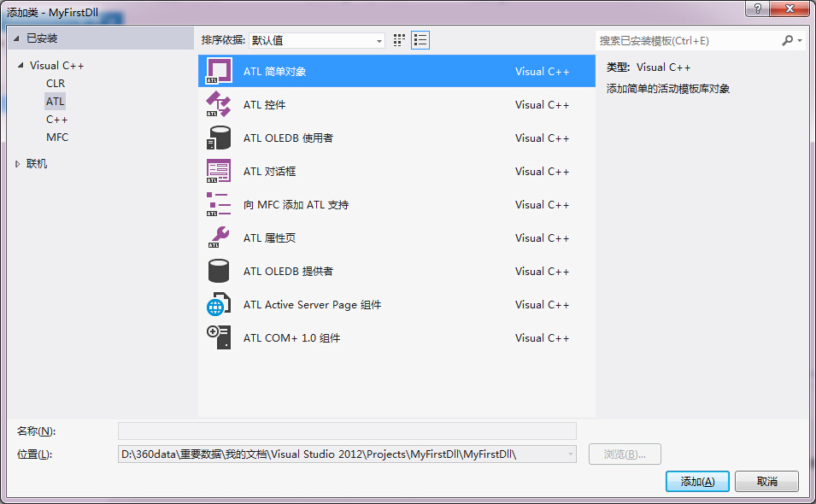Click the 添加简单的活动模板库对象 description text
Screen dimensions: 816x504
click(667, 89)
